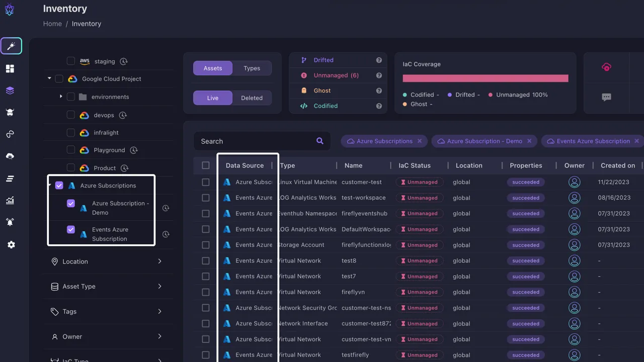Toggle the infralight checkbox
The width and height of the screenshot is (644, 362).
pyautogui.click(x=71, y=133)
